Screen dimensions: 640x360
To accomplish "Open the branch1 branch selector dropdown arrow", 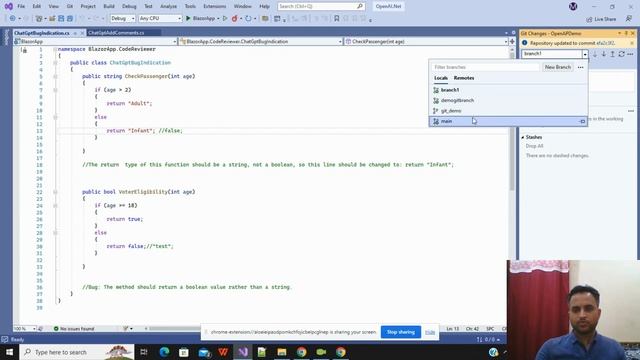I will [585, 54].
